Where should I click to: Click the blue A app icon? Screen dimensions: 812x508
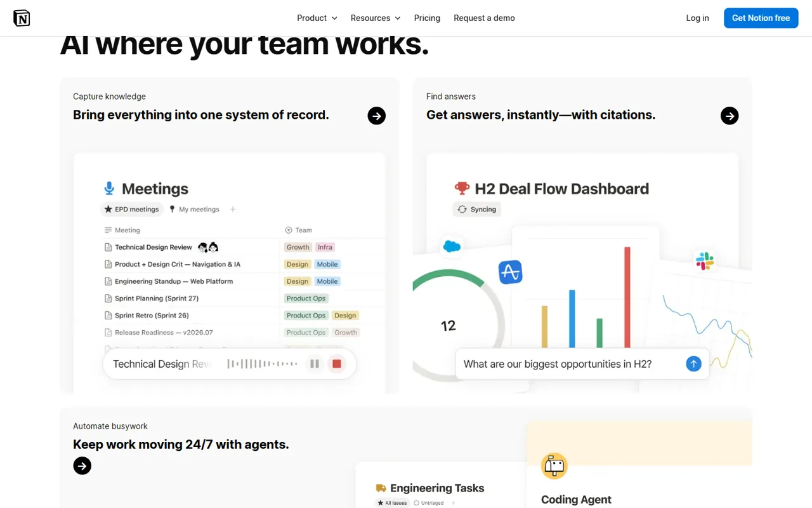[x=511, y=272]
